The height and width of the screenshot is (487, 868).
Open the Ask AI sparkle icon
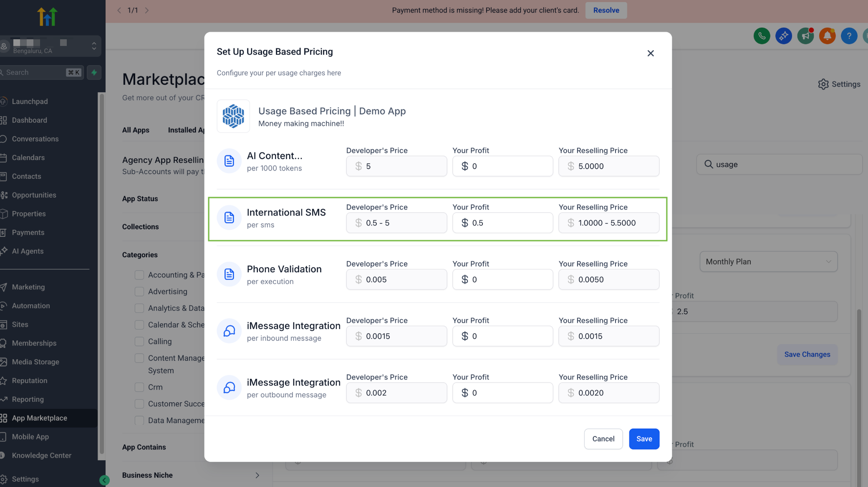coord(784,36)
